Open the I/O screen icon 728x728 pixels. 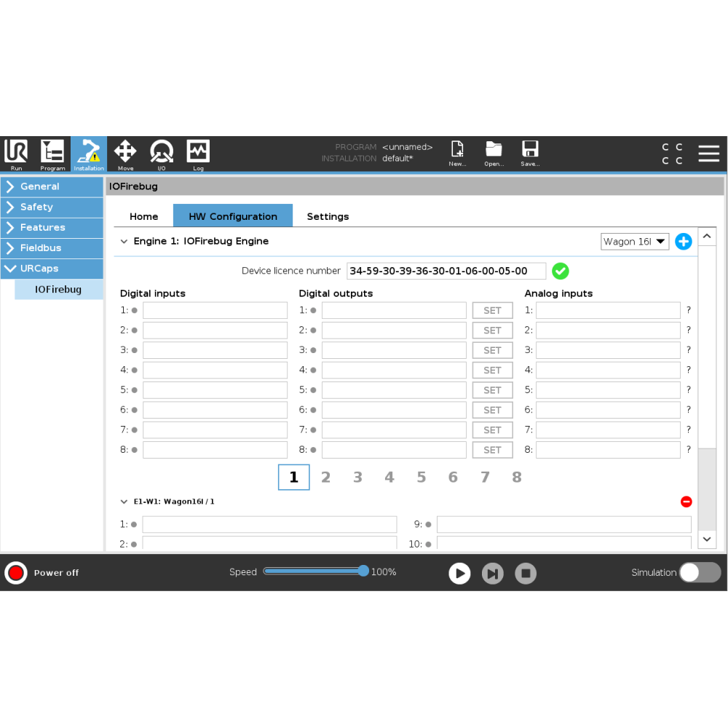click(162, 154)
